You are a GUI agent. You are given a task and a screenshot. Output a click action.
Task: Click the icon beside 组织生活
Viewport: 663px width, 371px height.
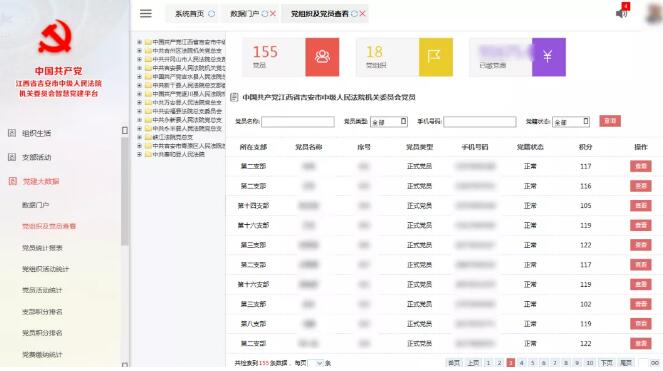tap(12, 133)
